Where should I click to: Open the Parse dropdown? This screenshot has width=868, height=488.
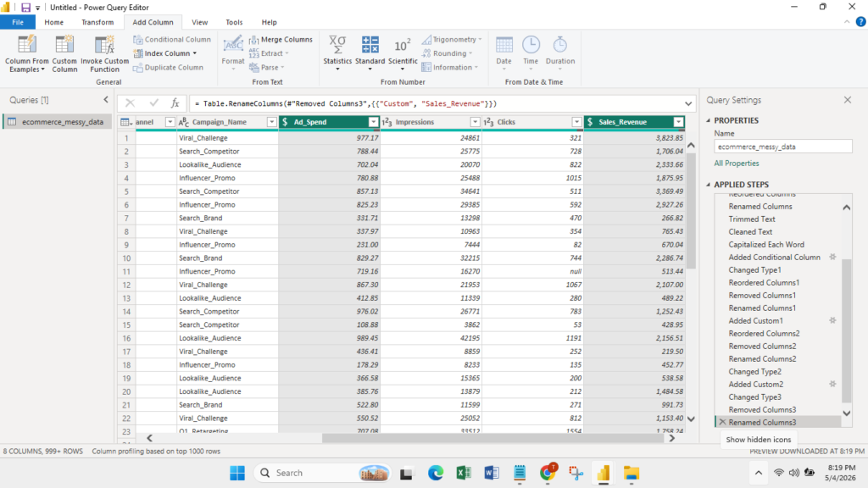[267, 68]
